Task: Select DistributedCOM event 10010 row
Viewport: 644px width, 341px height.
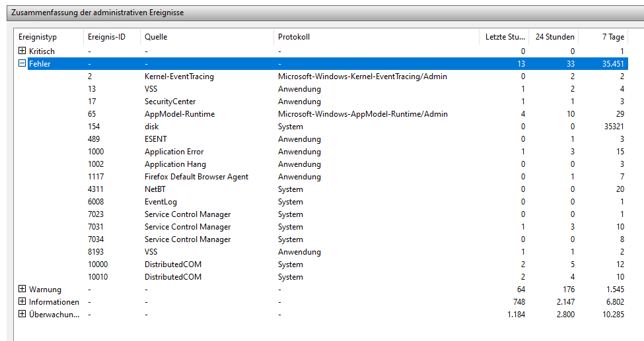Action: click(x=328, y=276)
